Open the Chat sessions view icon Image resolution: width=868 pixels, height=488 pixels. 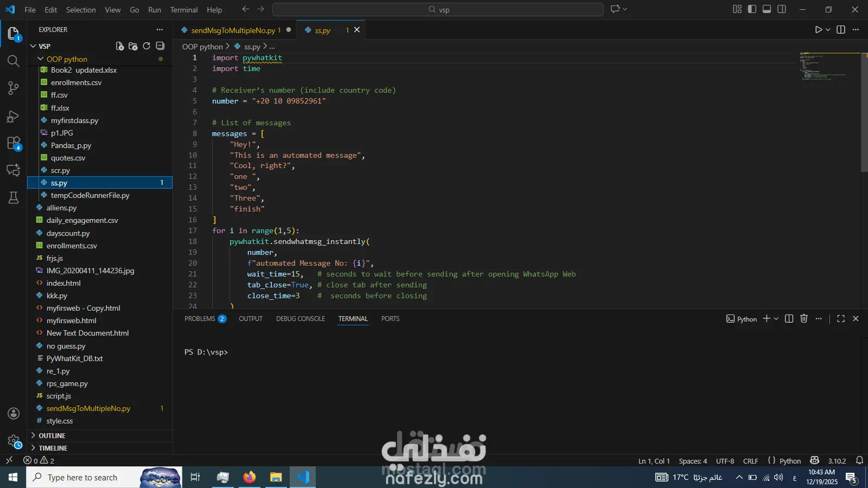click(14, 170)
